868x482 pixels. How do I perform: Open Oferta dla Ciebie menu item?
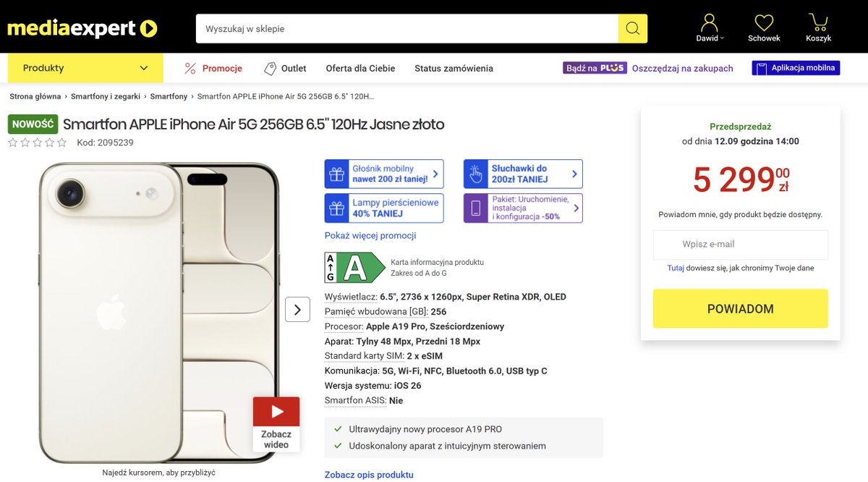(x=360, y=68)
